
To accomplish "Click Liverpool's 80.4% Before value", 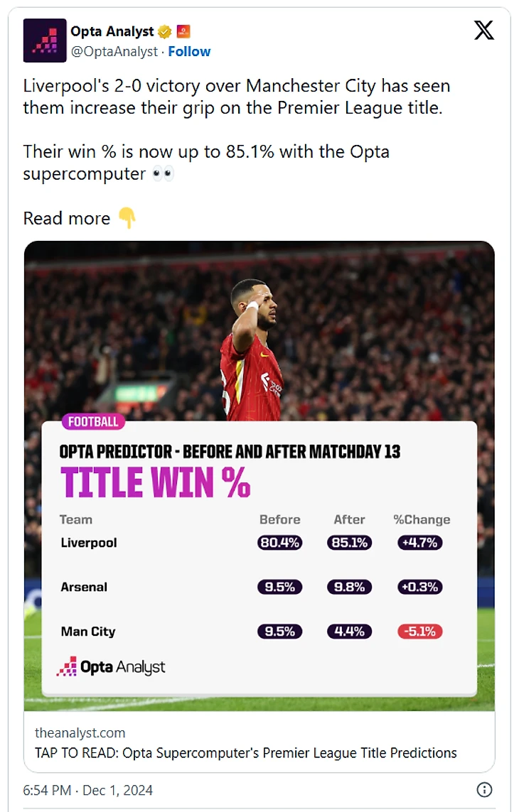I will [280, 543].
